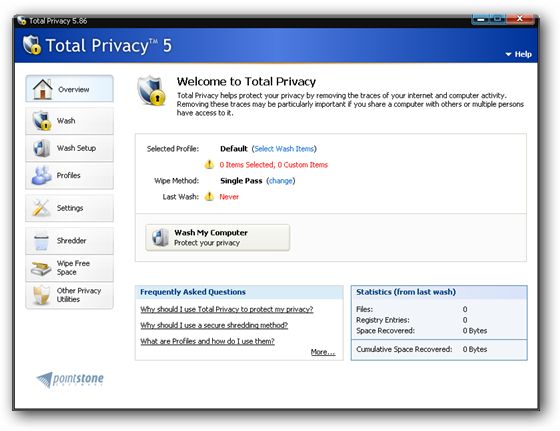Click 'Welcome to Total Privacy' heading

(246, 81)
